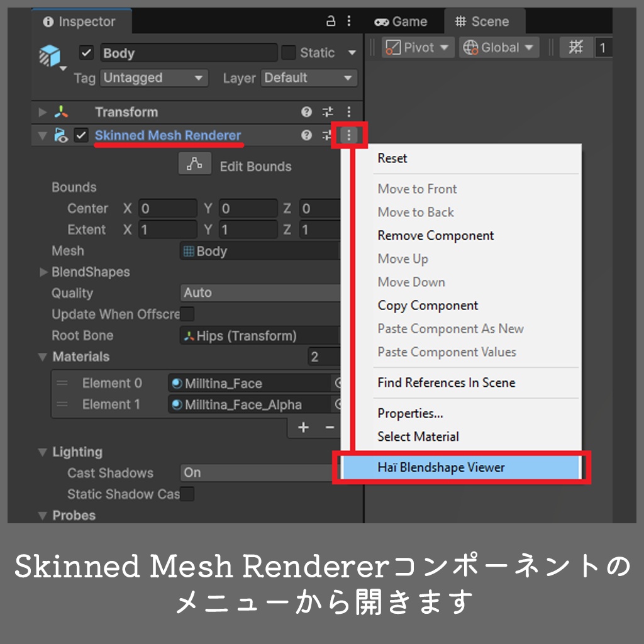Image resolution: width=644 pixels, height=644 pixels.
Task: Open Haï Blendshape Viewer menu entry
Action: [x=461, y=467]
